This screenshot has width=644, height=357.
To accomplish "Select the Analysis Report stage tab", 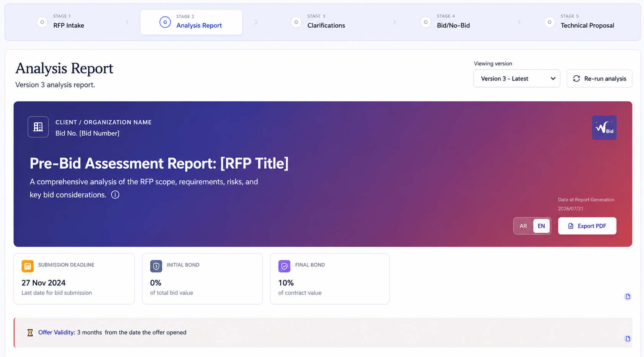I will click(x=191, y=22).
